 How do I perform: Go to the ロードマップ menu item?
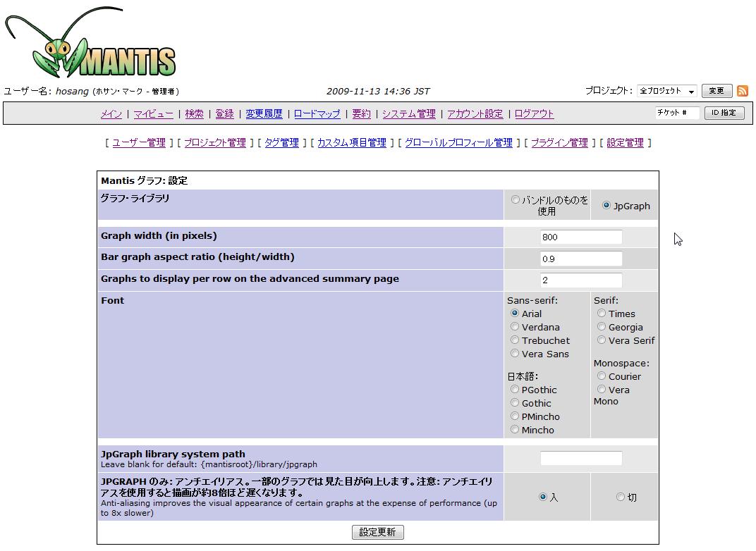point(317,113)
